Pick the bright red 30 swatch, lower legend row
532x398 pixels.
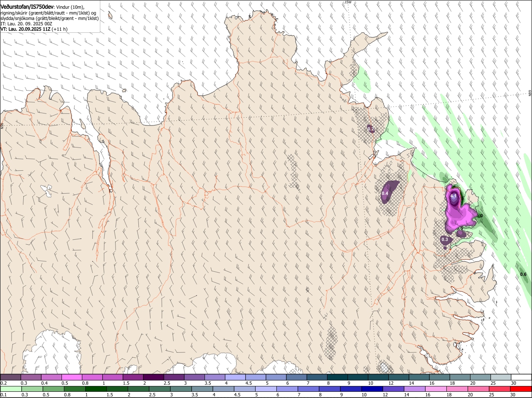tap(521, 389)
